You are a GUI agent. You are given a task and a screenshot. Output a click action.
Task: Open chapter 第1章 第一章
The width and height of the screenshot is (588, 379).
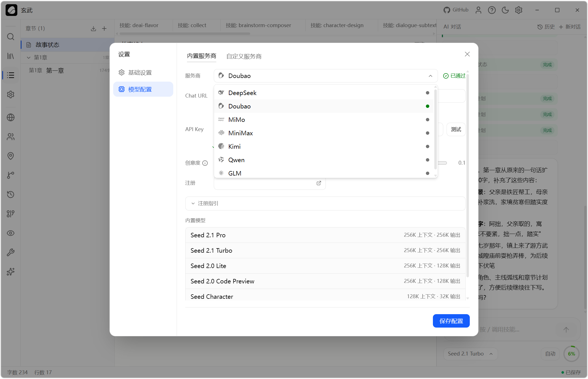point(68,70)
